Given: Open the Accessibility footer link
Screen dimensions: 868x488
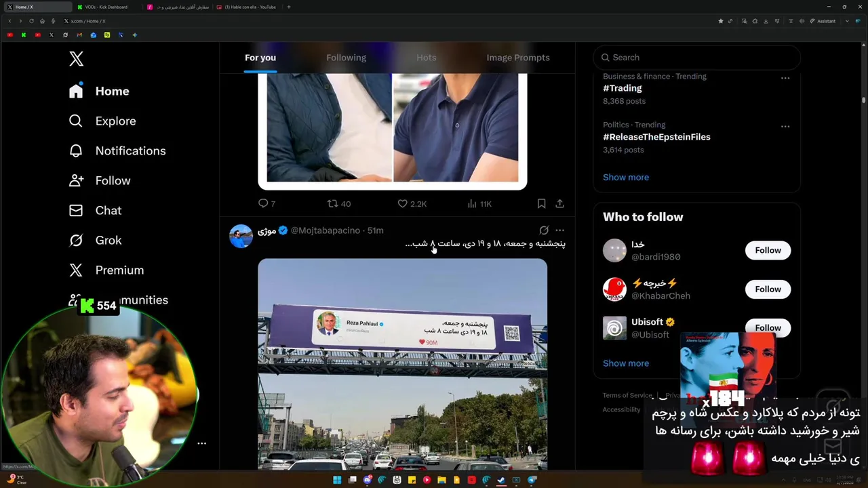Looking at the screenshot, I should click(x=621, y=409).
